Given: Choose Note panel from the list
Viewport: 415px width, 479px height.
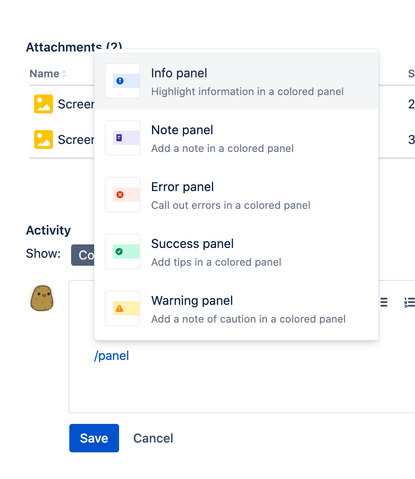Looking at the screenshot, I should pyautogui.click(x=236, y=138).
